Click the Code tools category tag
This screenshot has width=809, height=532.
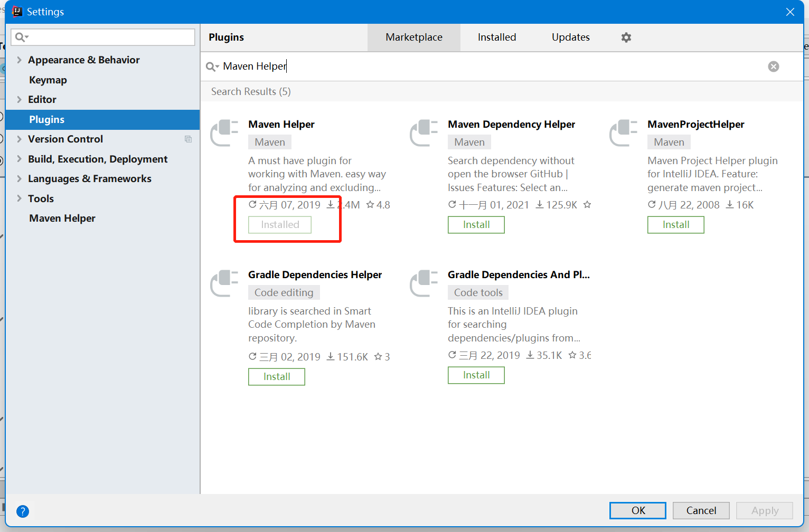478,292
